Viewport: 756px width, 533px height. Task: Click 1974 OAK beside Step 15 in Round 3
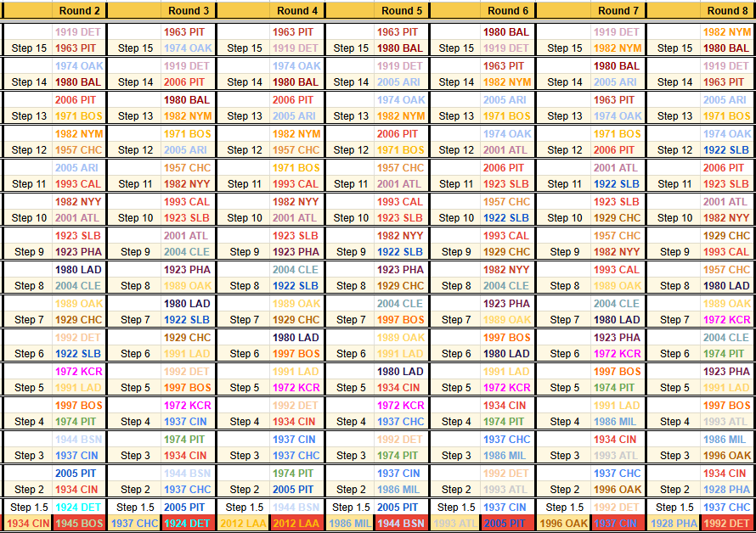point(188,48)
